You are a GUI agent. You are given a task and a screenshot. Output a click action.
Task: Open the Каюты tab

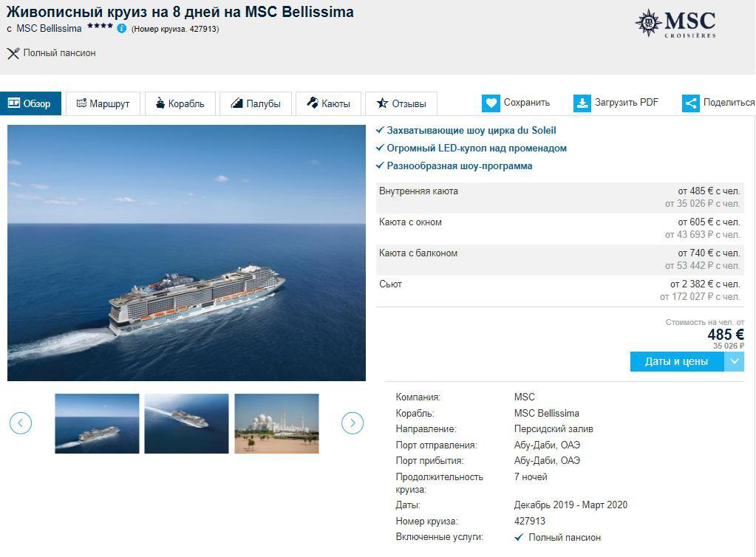tap(328, 103)
